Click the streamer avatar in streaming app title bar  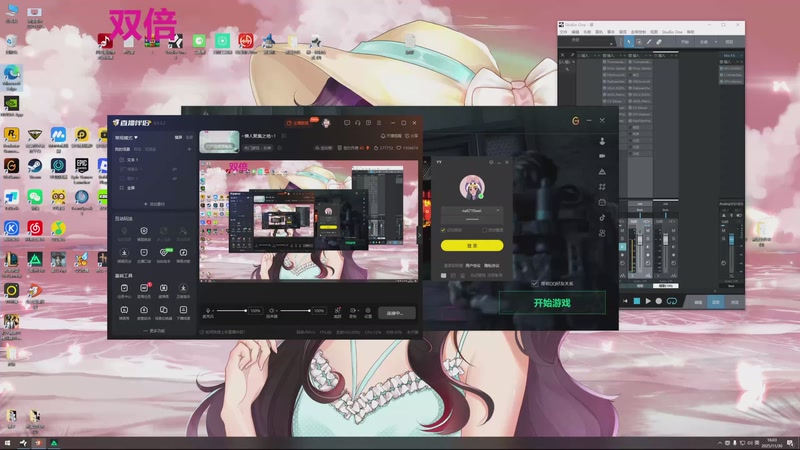[x=327, y=123]
